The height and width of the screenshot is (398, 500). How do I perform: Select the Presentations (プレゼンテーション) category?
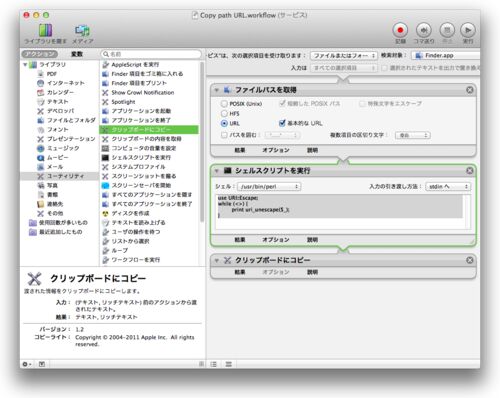point(66,139)
